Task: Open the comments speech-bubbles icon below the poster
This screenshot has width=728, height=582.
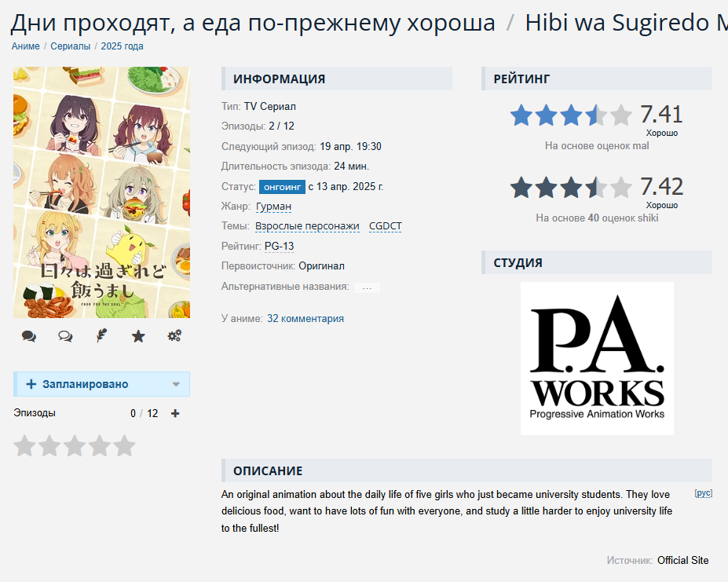Action: click(x=29, y=336)
